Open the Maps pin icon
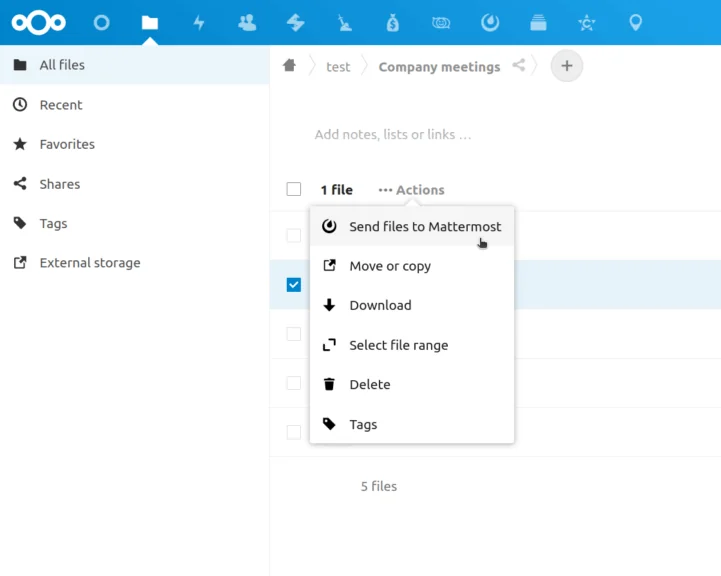Screen dimensions: 721x576 pos(635,23)
